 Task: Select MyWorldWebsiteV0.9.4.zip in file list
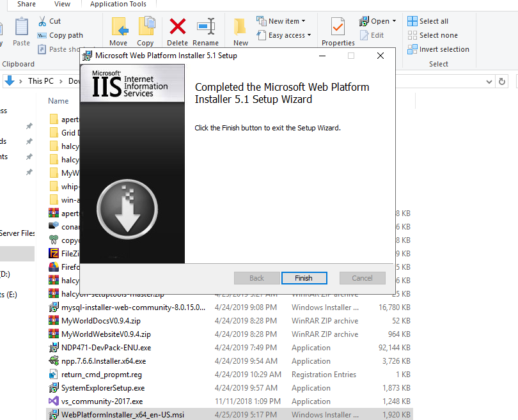[x=230, y=334]
